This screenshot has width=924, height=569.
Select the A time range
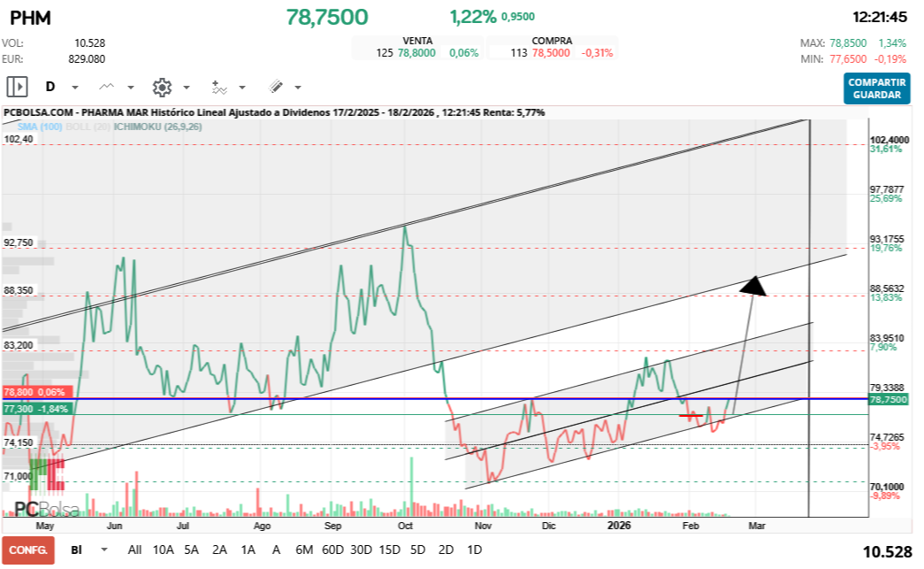click(x=276, y=550)
